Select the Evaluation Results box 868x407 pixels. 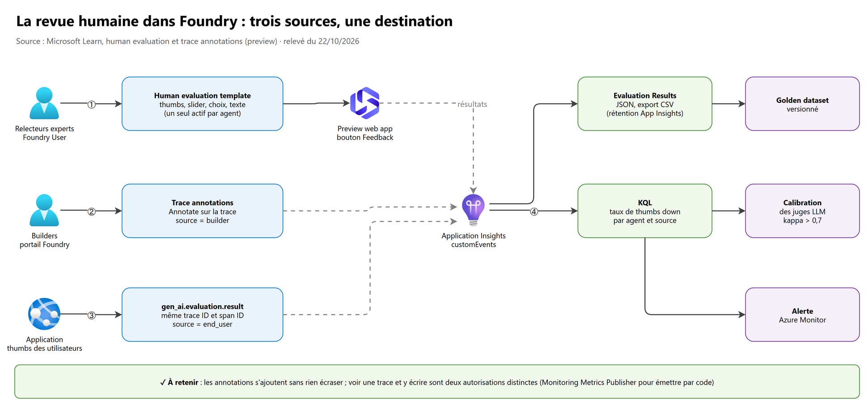coord(645,104)
